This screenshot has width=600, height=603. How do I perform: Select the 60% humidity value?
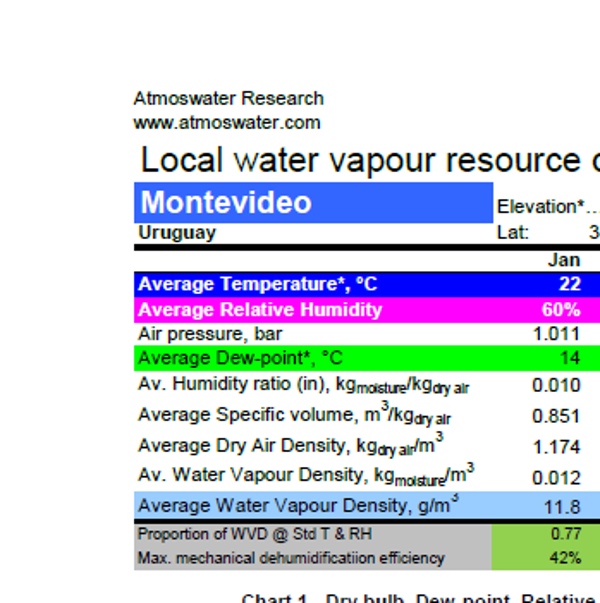click(x=561, y=310)
